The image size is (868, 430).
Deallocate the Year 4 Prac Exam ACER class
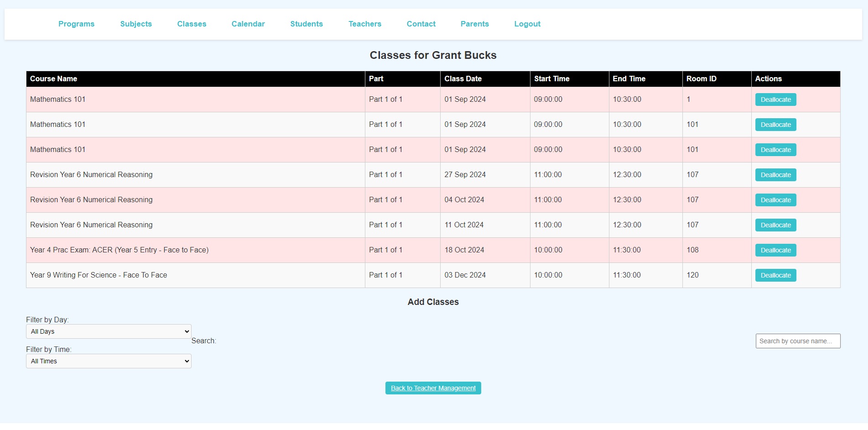point(775,250)
